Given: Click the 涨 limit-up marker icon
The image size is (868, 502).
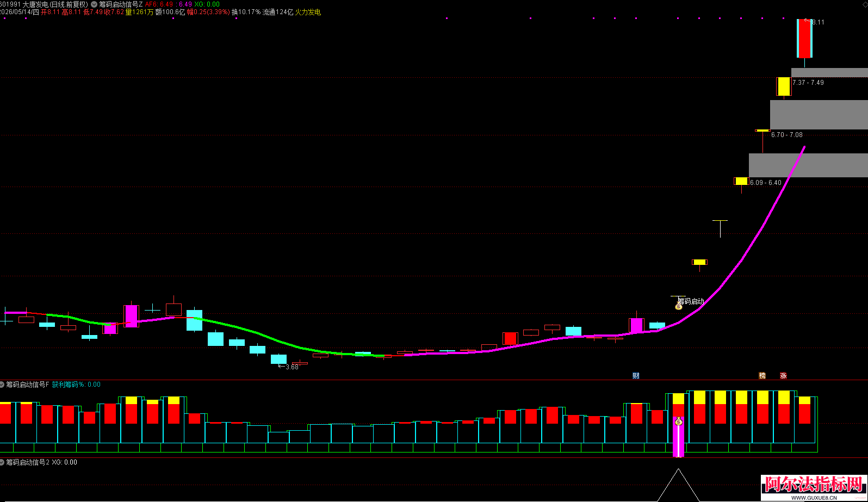Looking at the screenshot, I should click(x=783, y=376).
